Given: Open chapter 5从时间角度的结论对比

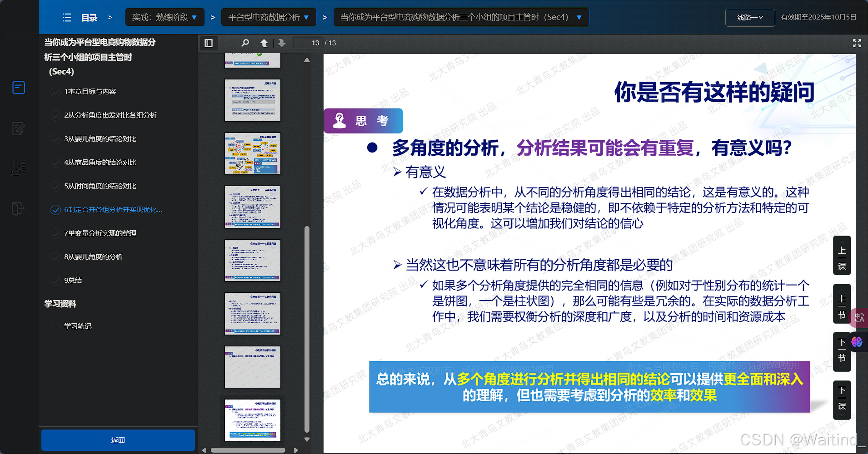Looking at the screenshot, I should [x=100, y=186].
